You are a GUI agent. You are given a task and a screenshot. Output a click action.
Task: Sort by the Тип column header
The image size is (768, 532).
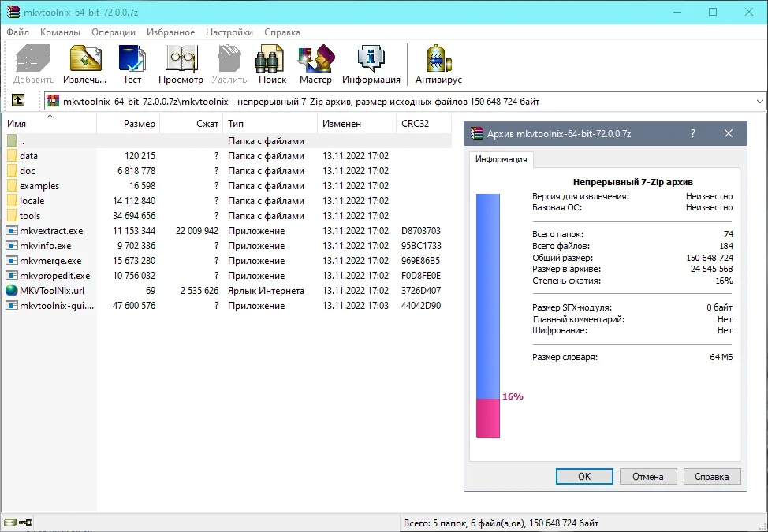point(270,123)
